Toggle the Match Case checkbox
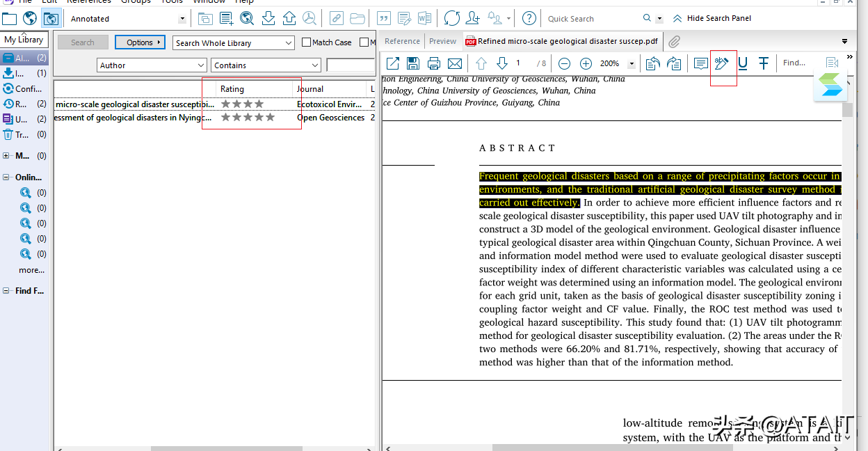 pyautogui.click(x=307, y=42)
